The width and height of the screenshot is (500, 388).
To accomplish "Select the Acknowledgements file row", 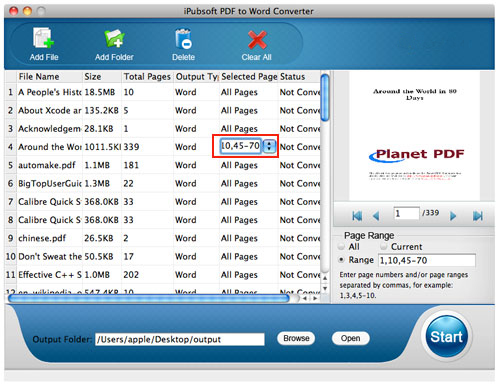I will pyautogui.click(x=162, y=129).
